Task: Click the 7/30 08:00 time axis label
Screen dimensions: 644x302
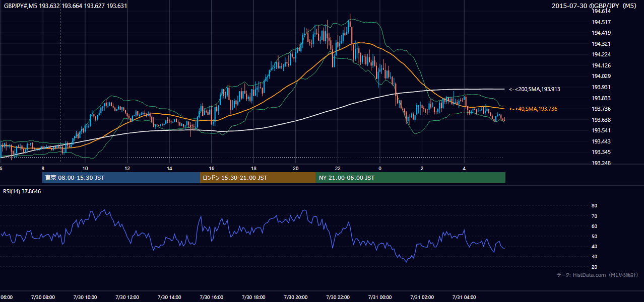Action: [43, 297]
